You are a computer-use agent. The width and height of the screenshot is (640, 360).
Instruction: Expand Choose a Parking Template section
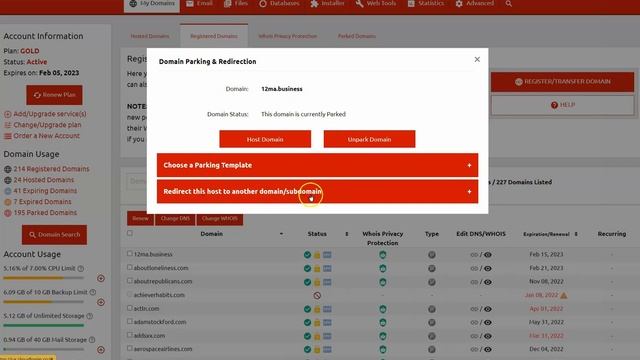(317, 165)
